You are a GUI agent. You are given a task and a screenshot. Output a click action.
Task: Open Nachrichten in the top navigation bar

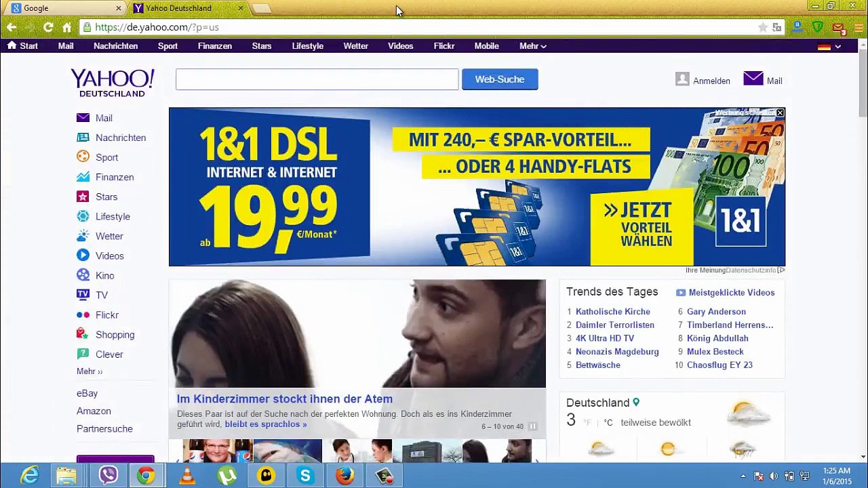click(x=115, y=46)
